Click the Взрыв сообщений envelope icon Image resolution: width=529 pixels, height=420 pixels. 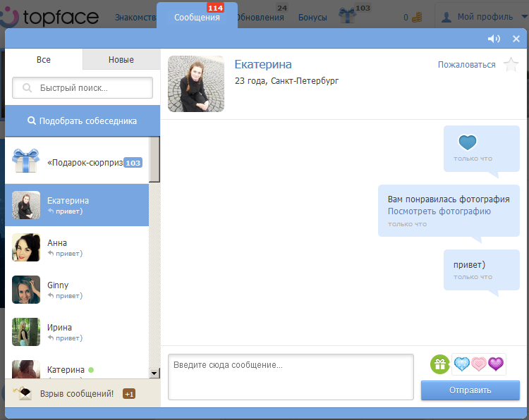click(23, 393)
